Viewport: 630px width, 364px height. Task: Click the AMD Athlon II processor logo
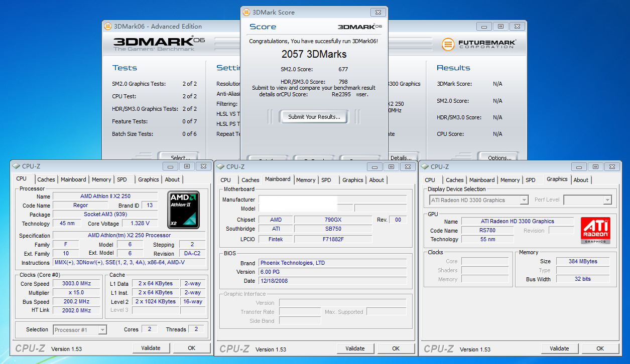184,210
